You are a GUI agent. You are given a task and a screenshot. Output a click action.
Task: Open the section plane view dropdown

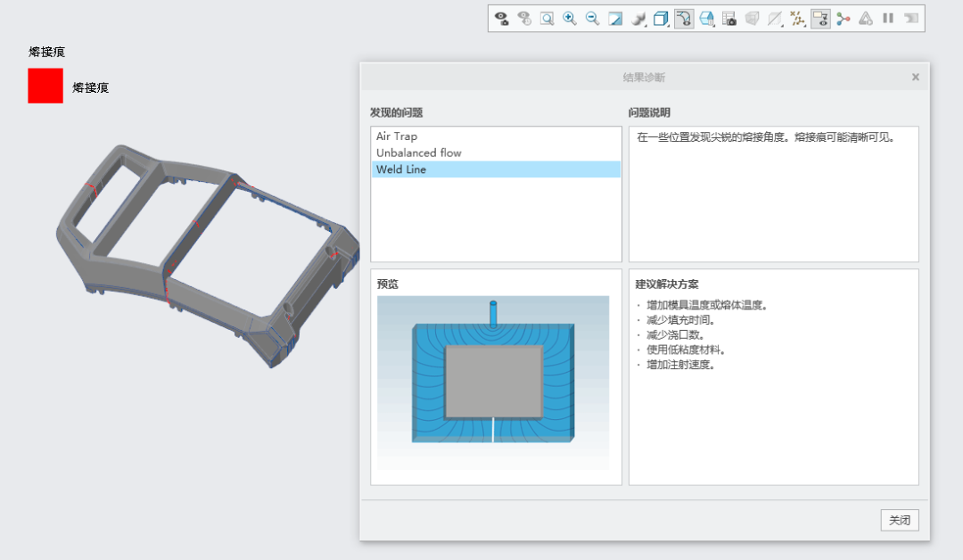pos(775,19)
